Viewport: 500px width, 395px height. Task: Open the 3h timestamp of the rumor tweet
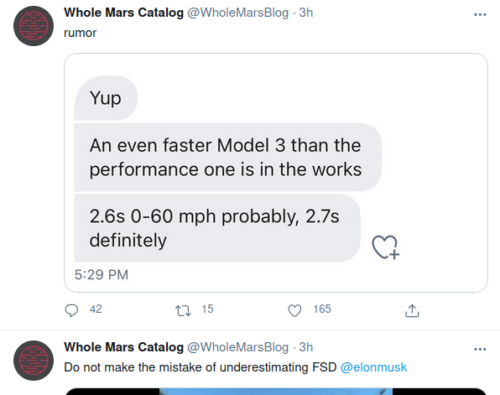click(306, 13)
